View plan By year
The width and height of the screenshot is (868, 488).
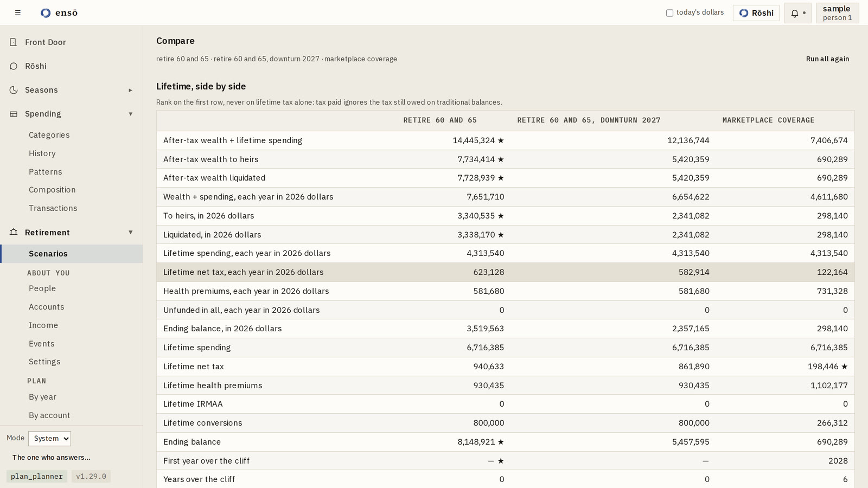click(43, 397)
